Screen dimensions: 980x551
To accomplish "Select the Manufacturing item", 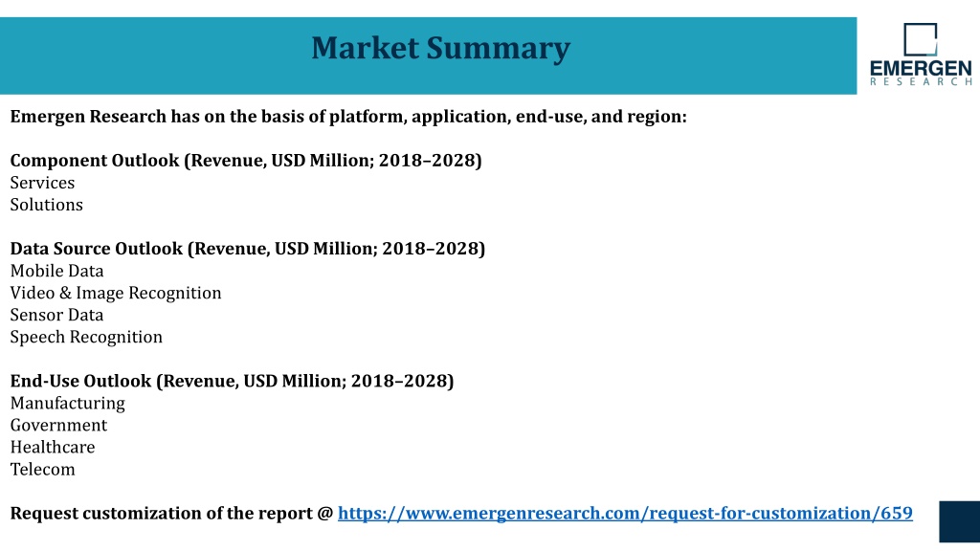I will (68, 404).
